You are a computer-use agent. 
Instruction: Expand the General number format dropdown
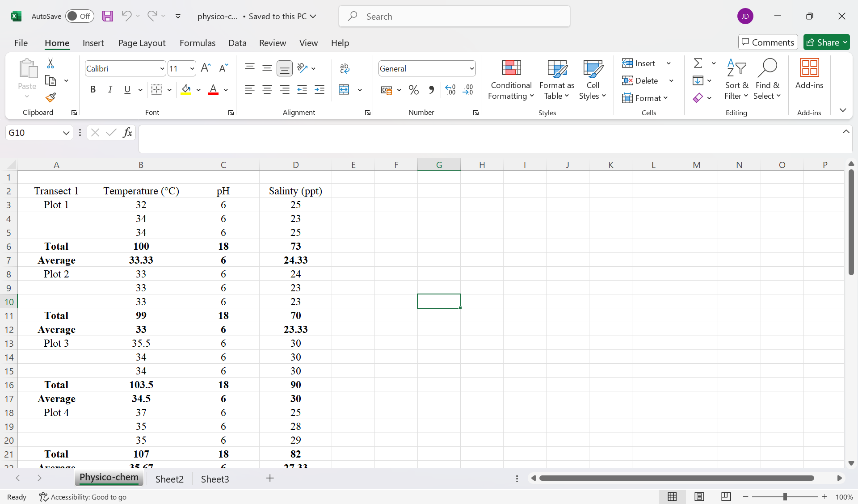click(x=471, y=69)
